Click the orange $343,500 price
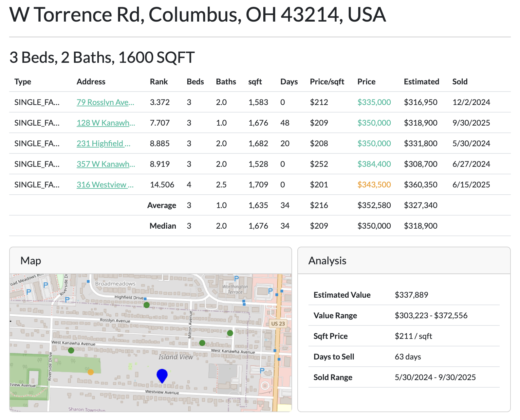Screen dimensions: 520x420 click(x=374, y=184)
